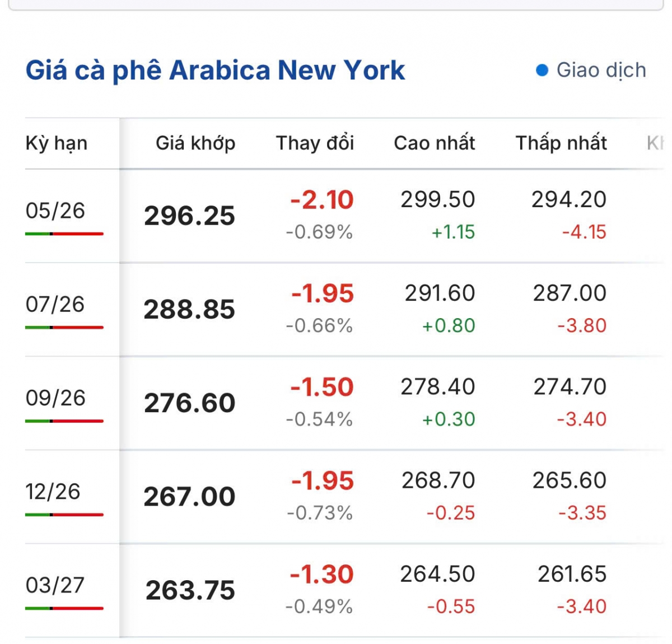
Task: Open the 03/27 contract term
Action: click(55, 585)
